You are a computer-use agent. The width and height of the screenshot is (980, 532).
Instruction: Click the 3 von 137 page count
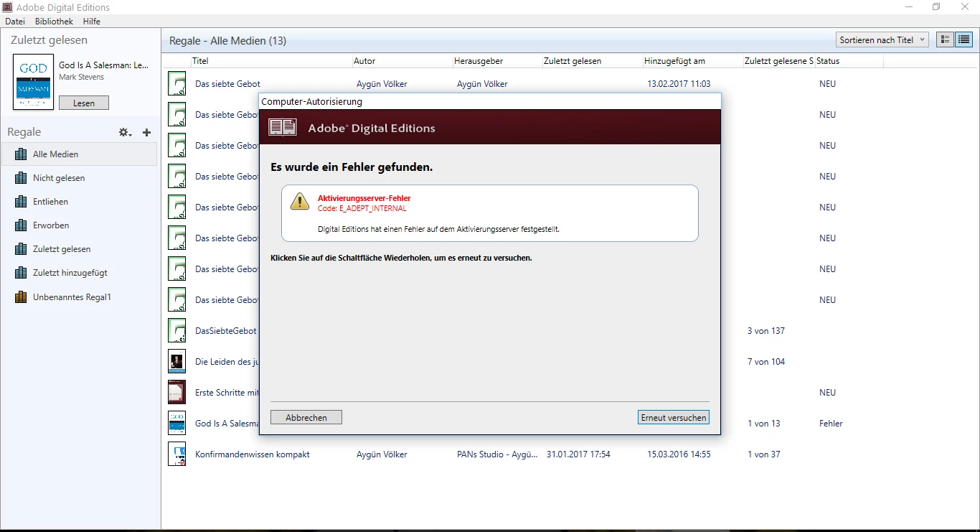(766, 331)
